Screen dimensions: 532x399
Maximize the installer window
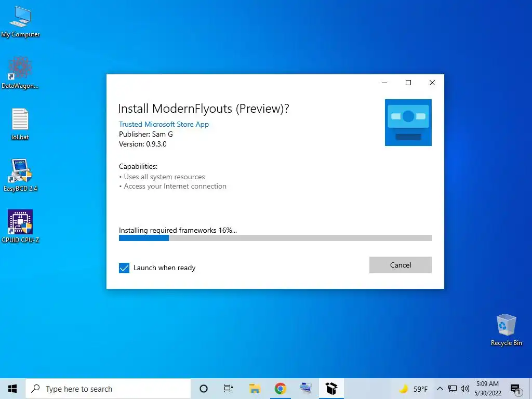click(x=408, y=83)
